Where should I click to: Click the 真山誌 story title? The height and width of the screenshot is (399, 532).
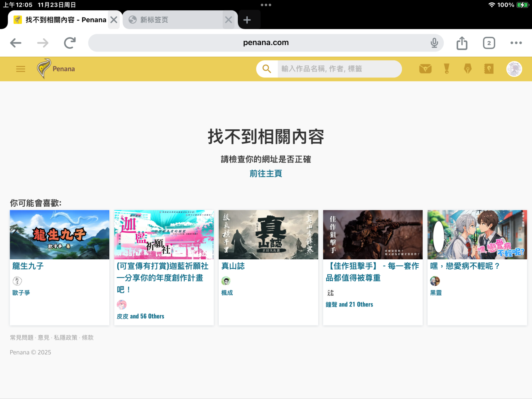pos(233,266)
